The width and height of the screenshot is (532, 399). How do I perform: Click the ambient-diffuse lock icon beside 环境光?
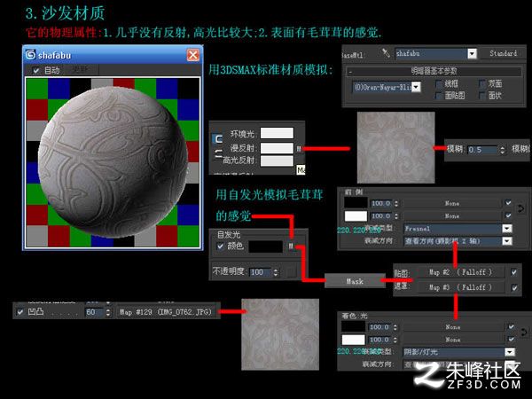pyautogui.click(x=219, y=139)
